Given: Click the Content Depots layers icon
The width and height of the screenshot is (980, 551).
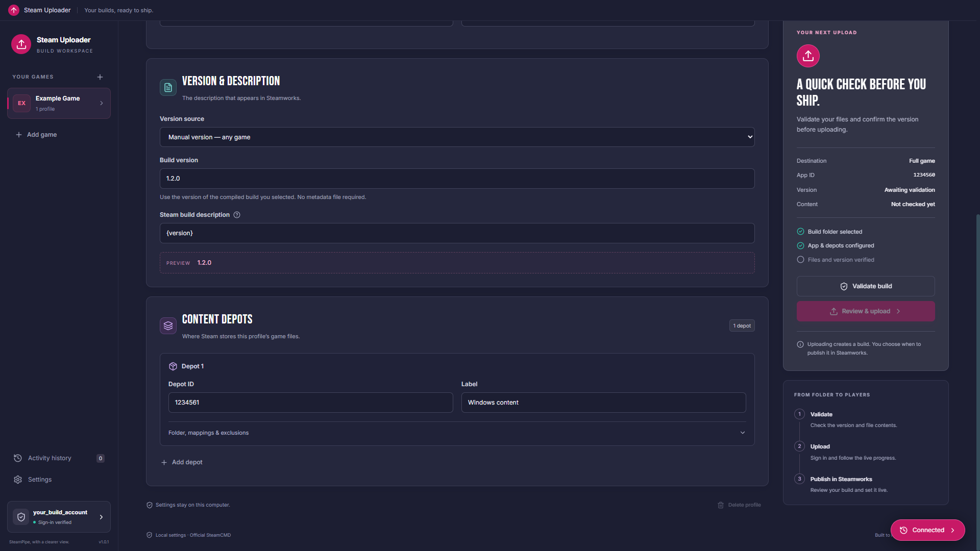Looking at the screenshot, I should [x=168, y=325].
